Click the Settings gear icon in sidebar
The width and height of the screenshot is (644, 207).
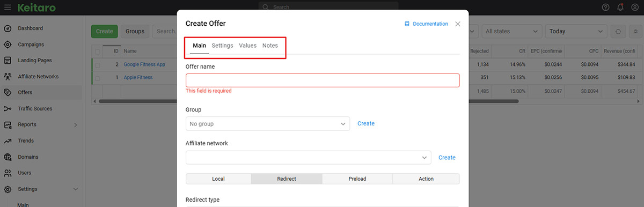coord(8,189)
